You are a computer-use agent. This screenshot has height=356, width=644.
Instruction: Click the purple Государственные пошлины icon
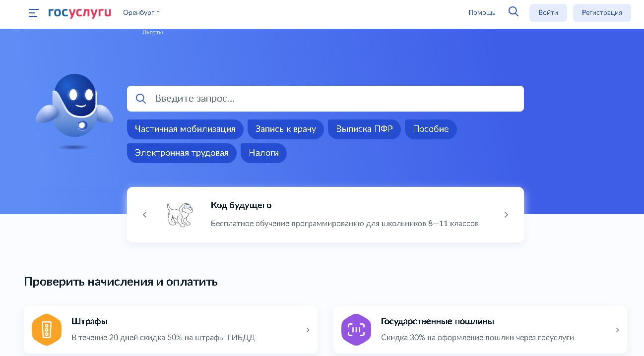tap(356, 330)
